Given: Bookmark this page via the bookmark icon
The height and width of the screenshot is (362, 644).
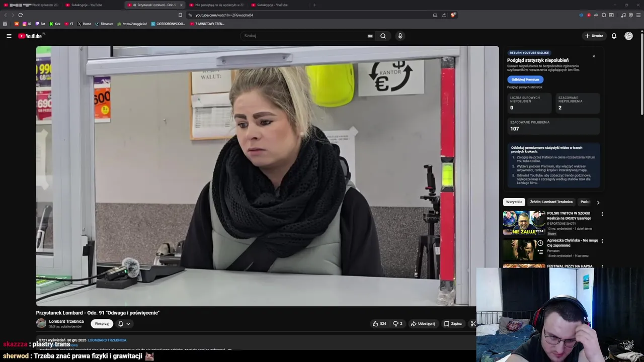Looking at the screenshot, I should tap(180, 15).
